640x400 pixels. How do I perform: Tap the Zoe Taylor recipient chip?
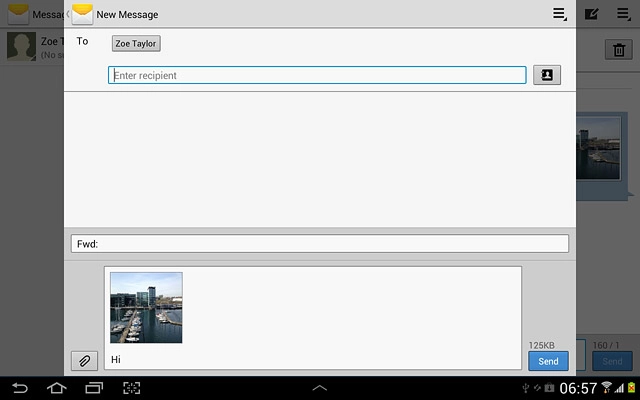click(x=136, y=43)
